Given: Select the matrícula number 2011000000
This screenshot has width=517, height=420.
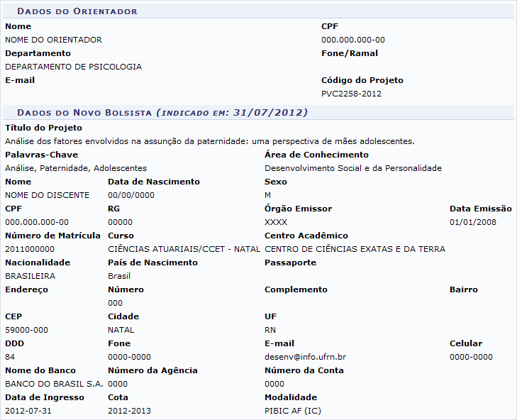Looking at the screenshot, I should coord(29,249).
